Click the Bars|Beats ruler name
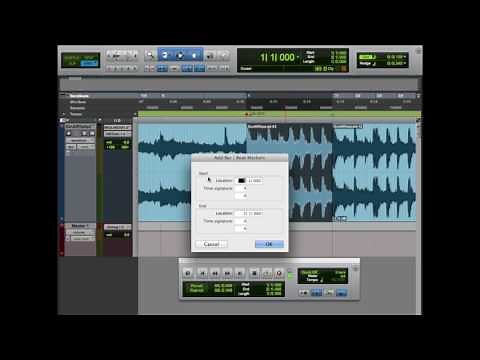 (x=79, y=96)
